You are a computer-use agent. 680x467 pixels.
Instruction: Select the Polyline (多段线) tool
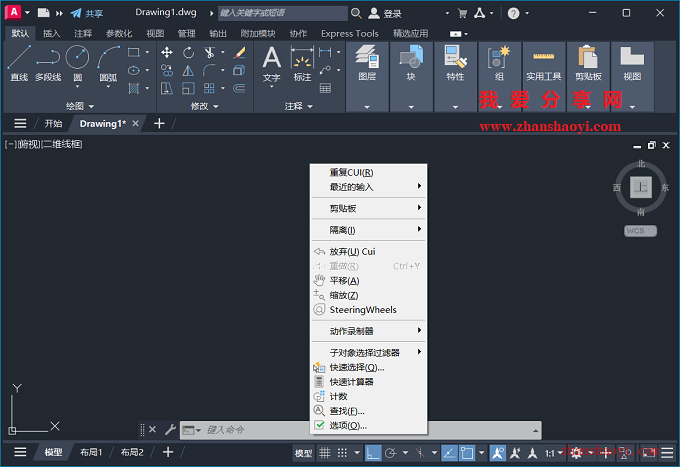coord(48,63)
